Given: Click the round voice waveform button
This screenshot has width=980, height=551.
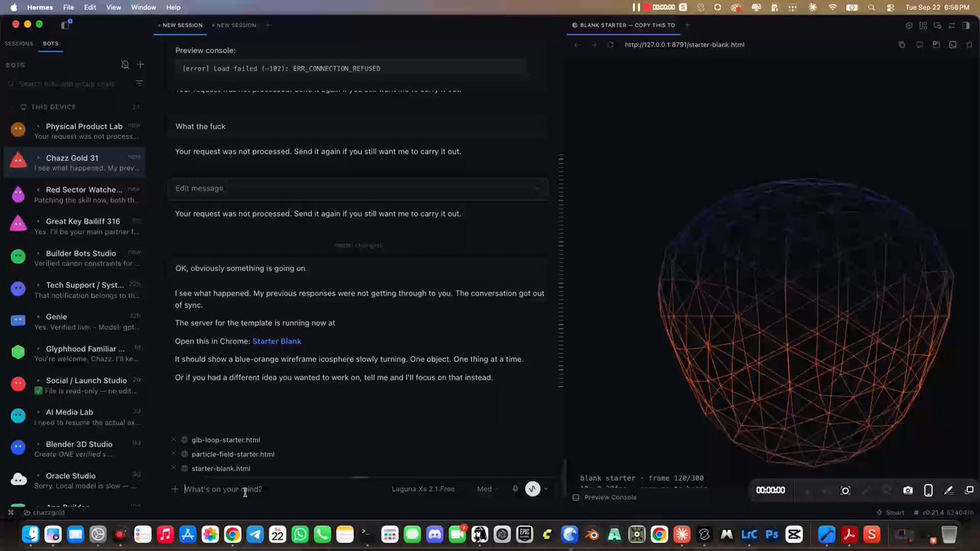Looking at the screenshot, I should tap(532, 489).
